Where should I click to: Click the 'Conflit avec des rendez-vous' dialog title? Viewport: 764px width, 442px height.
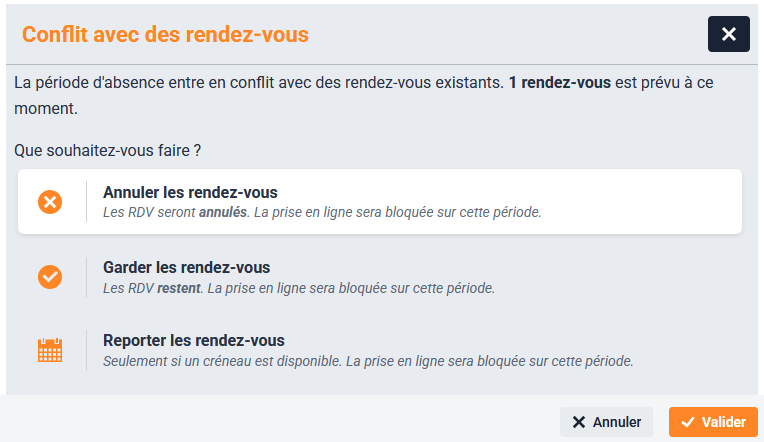(165, 35)
